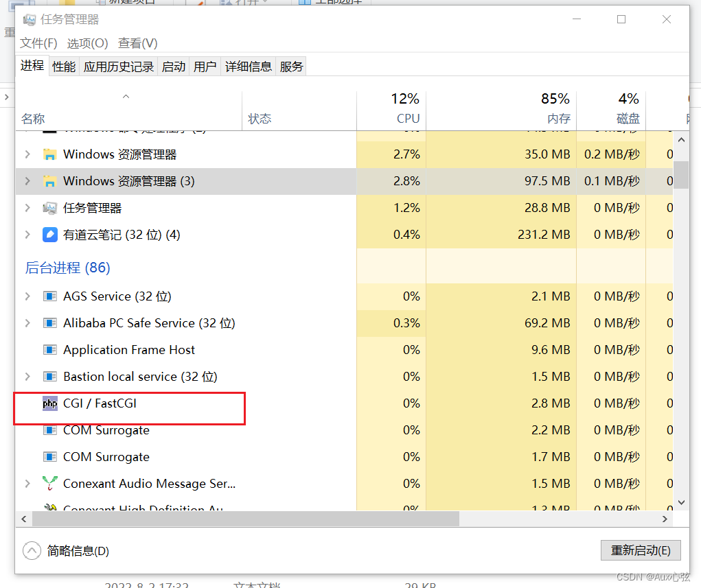Screen dimensions: 701x588
Task: Click the horizontal scrollbar right arrow
Action: tap(665, 519)
